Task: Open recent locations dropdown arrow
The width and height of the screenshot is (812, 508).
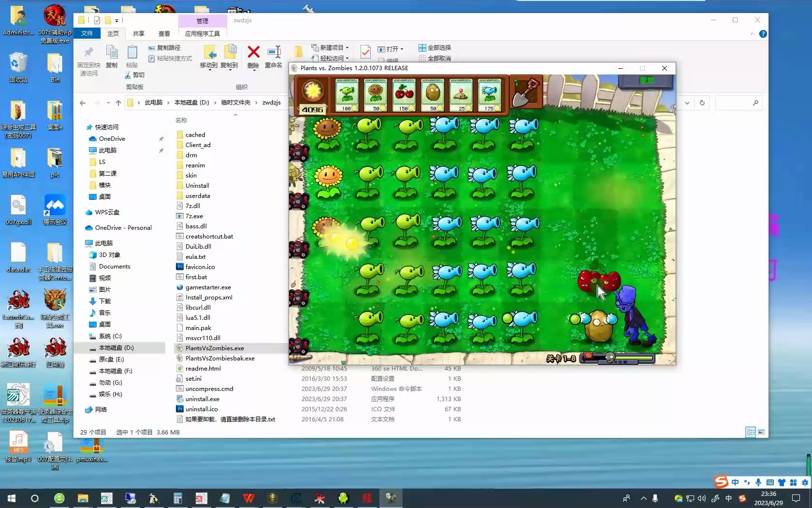Action: 108,103
